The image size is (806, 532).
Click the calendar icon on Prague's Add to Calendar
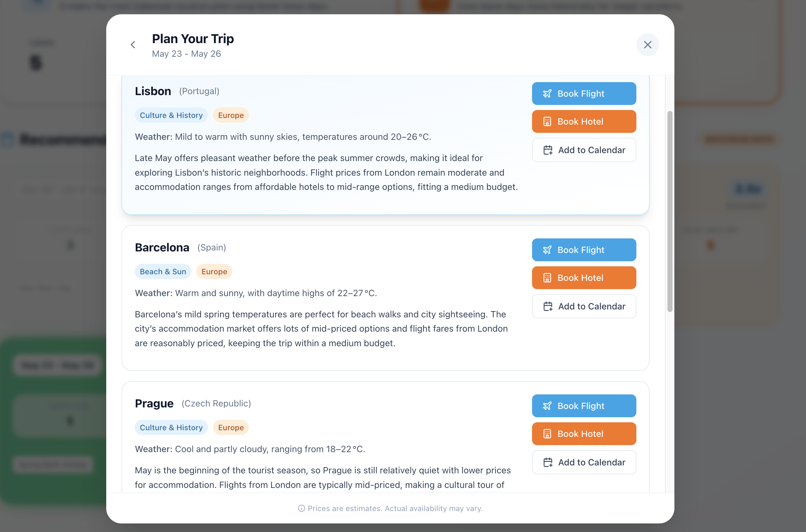[x=548, y=462]
